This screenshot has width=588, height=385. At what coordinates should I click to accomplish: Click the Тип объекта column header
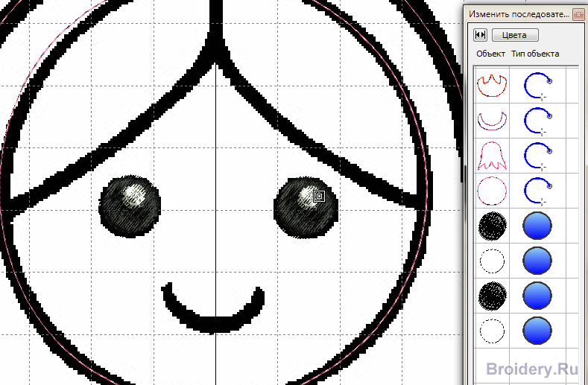pos(535,54)
